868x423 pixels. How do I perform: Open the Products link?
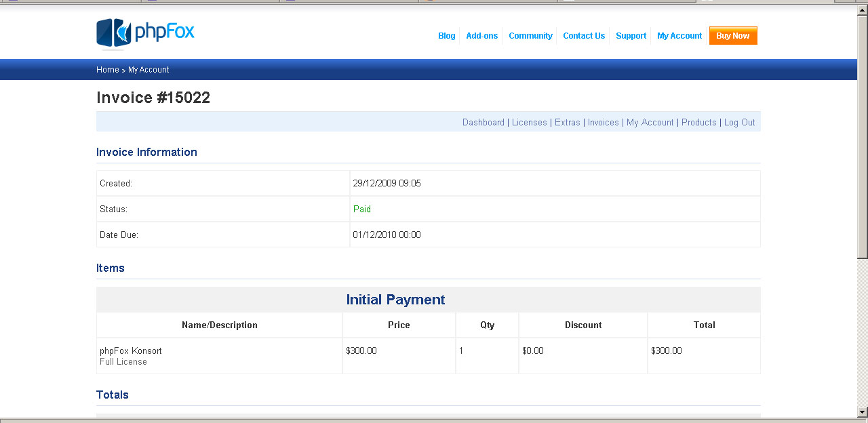(699, 123)
